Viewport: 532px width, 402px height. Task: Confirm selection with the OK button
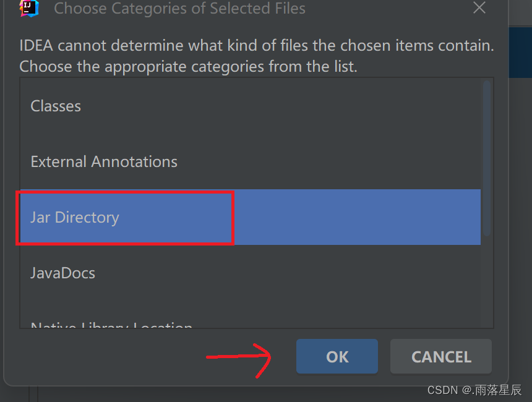(x=337, y=356)
